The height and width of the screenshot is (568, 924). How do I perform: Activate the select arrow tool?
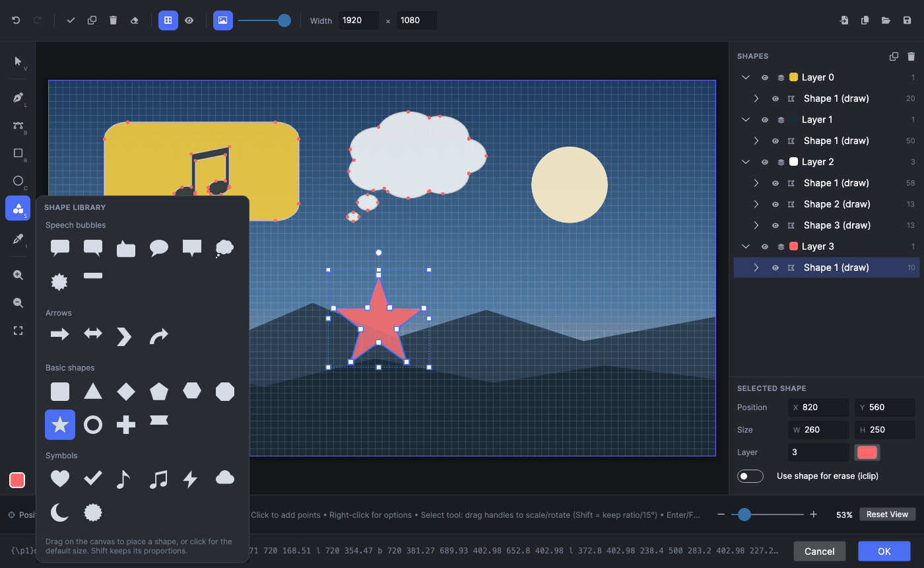pos(18,61)
